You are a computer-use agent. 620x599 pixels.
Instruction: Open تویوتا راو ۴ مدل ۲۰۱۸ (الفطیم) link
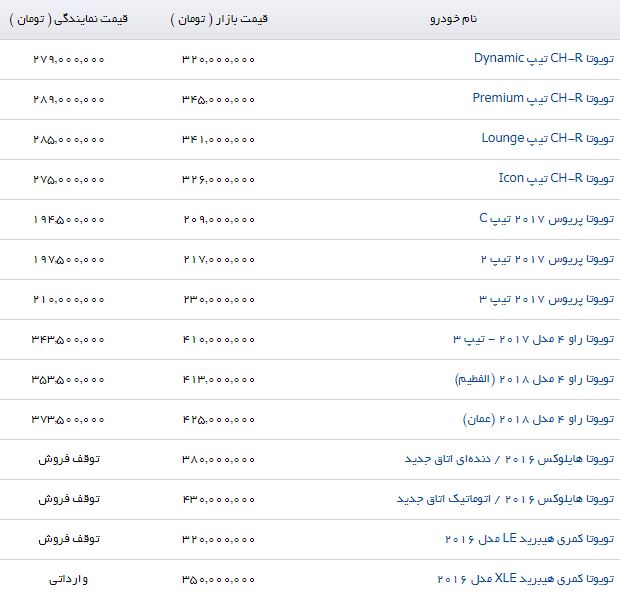click(x=534, y=379)
